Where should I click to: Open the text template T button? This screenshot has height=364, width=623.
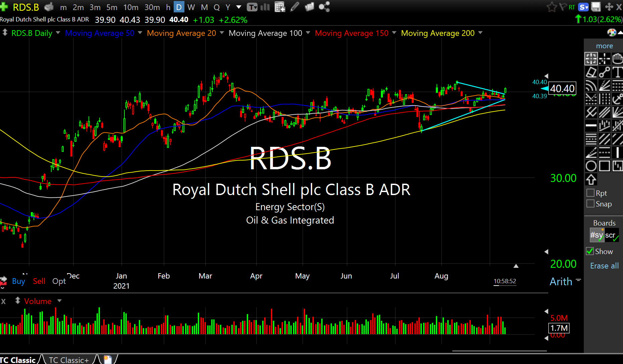252,7
